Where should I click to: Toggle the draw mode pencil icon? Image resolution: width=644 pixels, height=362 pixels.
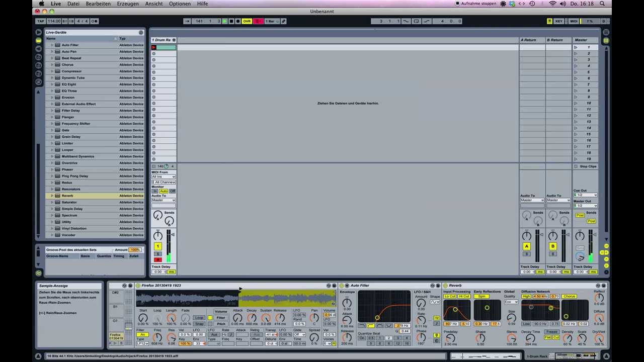coord(284,21)
